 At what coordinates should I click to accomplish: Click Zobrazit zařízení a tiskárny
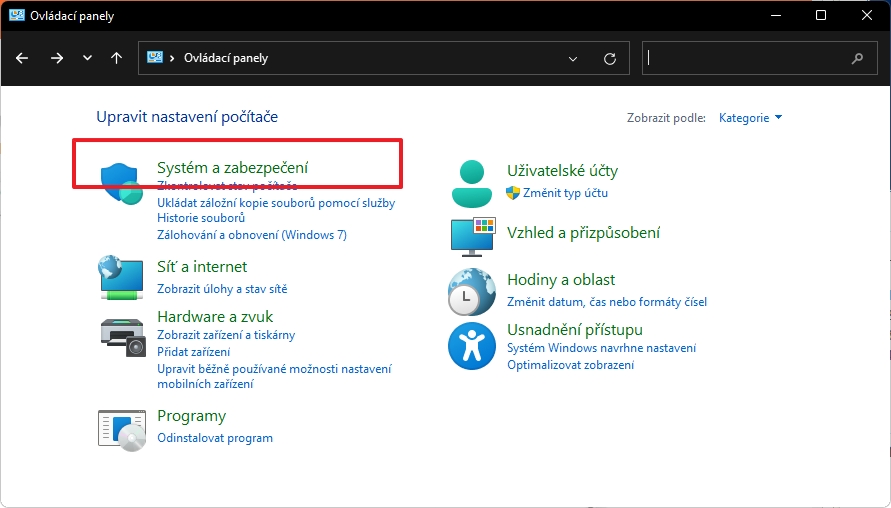(226, 335)
